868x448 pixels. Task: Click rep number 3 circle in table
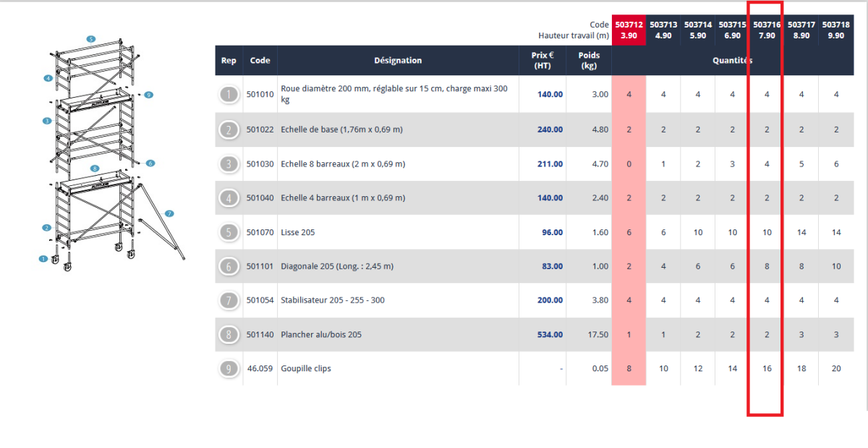pyautogui.click(x=229, y=164)
